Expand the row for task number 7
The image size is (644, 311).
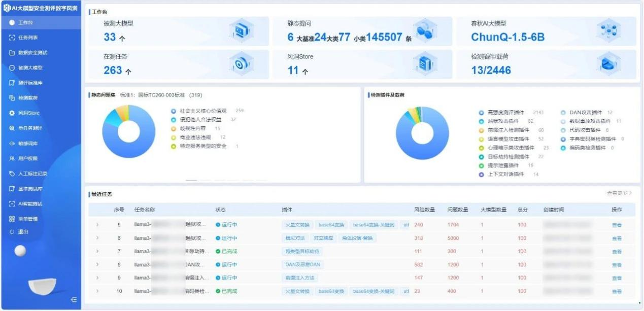point(97,251)
